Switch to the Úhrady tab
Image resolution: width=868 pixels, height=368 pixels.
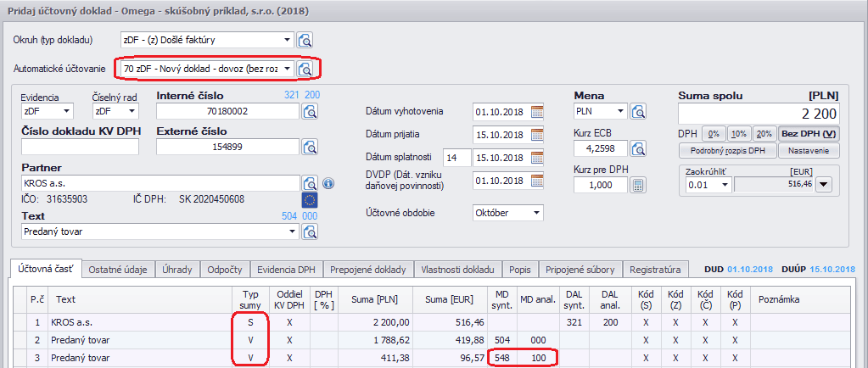[x=178, y=270]
